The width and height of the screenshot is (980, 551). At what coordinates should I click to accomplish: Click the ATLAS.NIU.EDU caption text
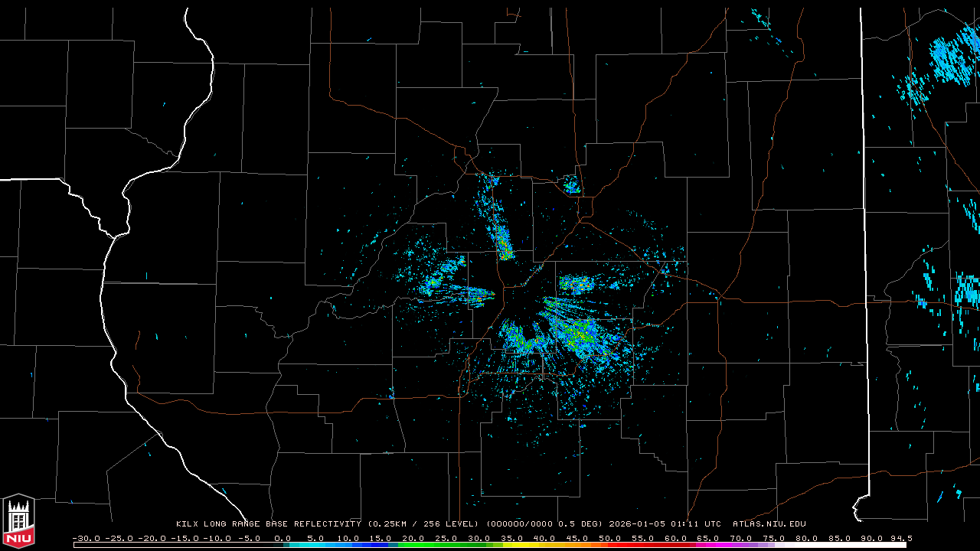pyautogui.click(x=769, y=524)
